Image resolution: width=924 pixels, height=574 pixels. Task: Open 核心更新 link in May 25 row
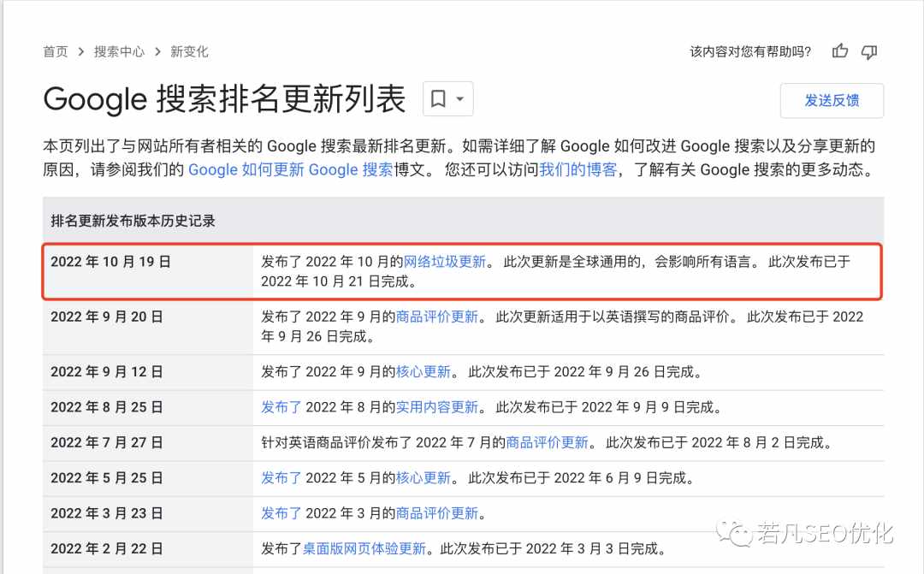423,478
